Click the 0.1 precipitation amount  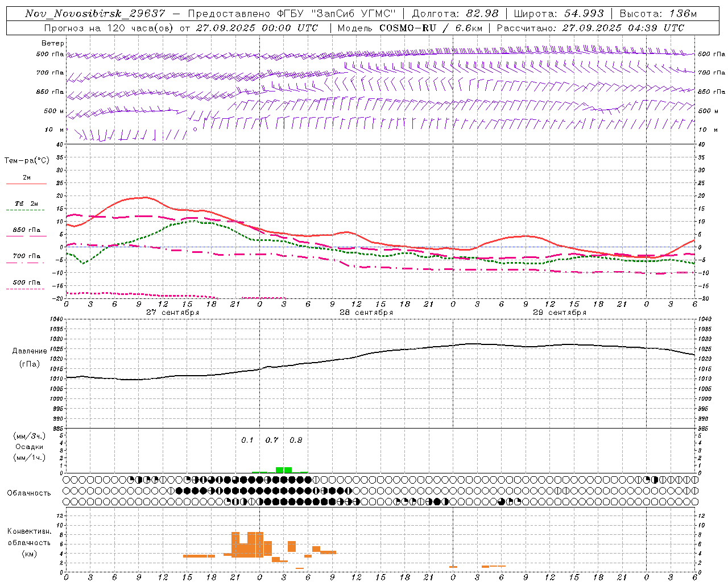[x=247, y=440]
